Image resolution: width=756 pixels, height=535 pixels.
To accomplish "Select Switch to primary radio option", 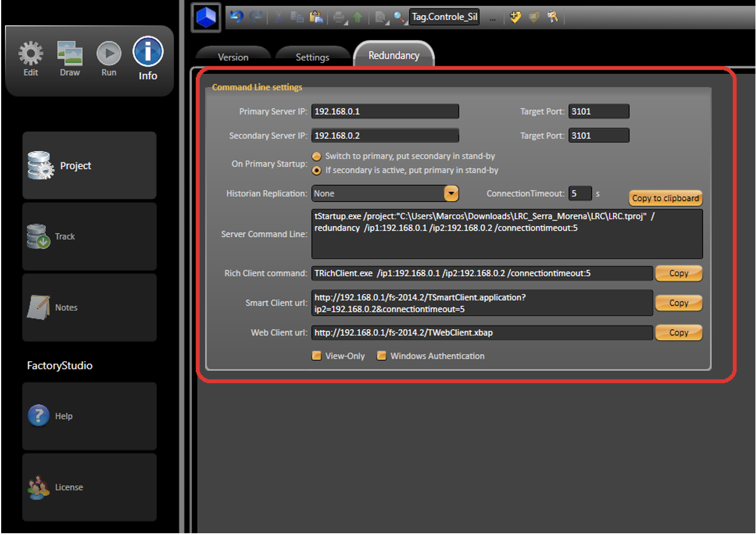I will tap(316, 157).
